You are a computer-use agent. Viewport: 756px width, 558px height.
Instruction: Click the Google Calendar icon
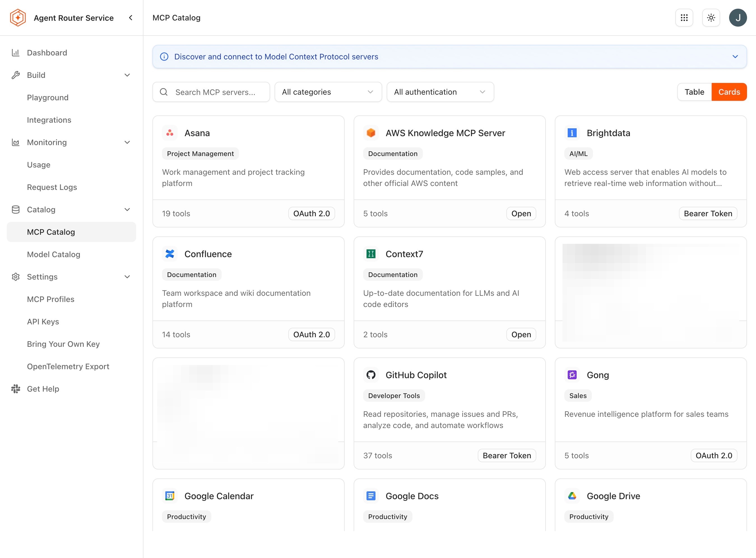pyautogui.click(x=170, y=496)
